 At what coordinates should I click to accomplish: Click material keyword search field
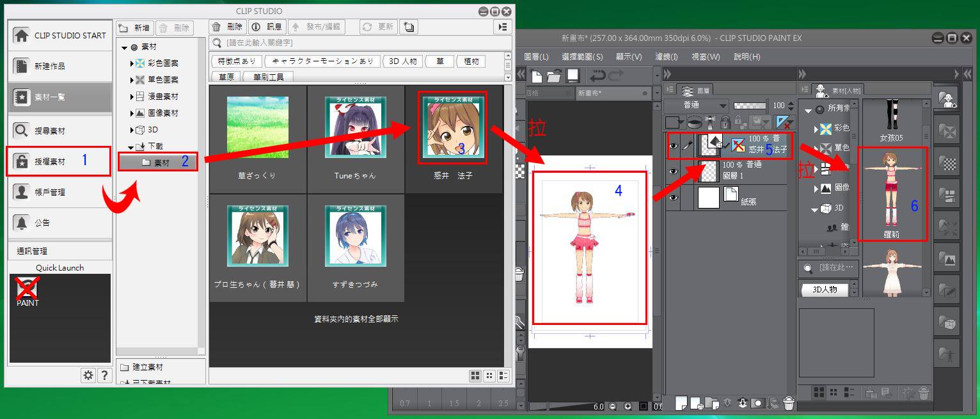click(361, 43)
